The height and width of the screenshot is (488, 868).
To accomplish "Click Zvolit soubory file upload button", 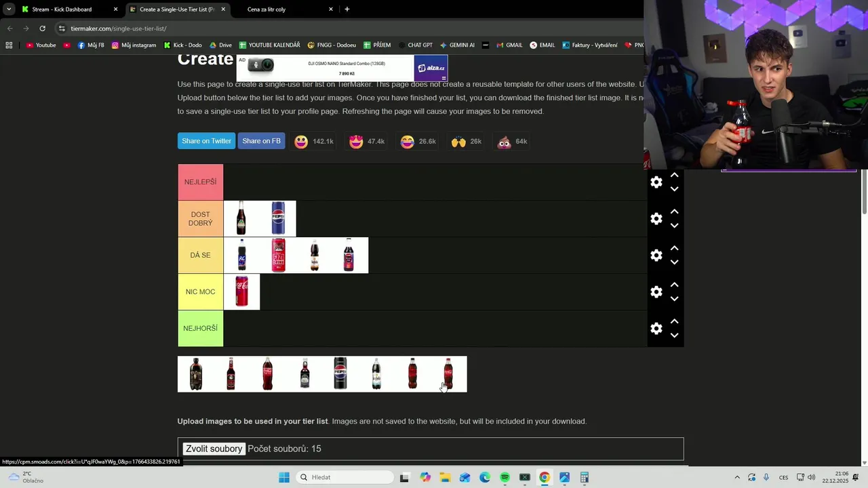I will point(214,449).
